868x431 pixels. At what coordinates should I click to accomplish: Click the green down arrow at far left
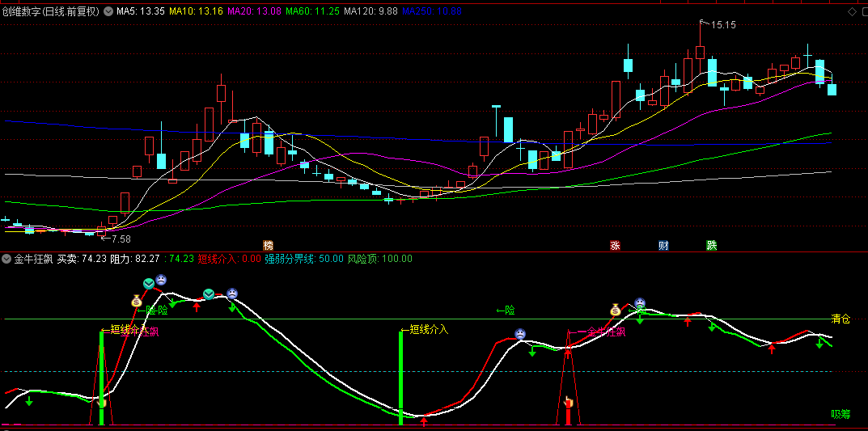29,400
